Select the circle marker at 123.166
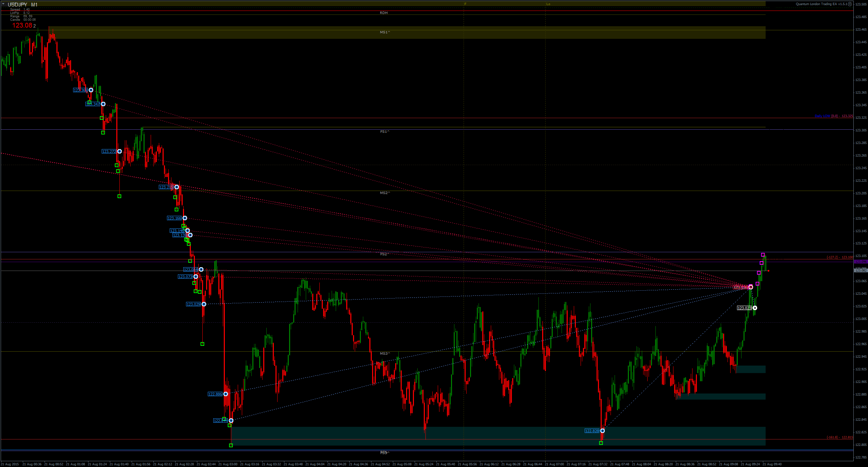The height and width of the screenshot is (467, 868). point(185,218)
